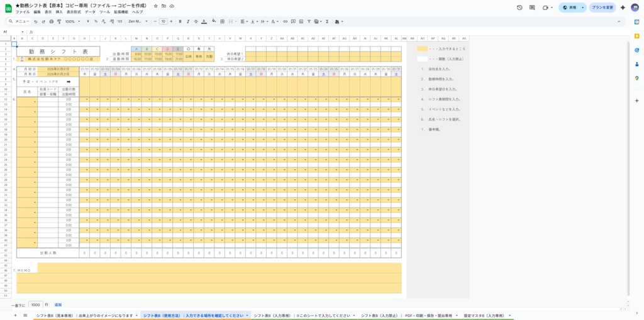Decrease decimal places
This screenshot has width=644, height=320.
104,21
